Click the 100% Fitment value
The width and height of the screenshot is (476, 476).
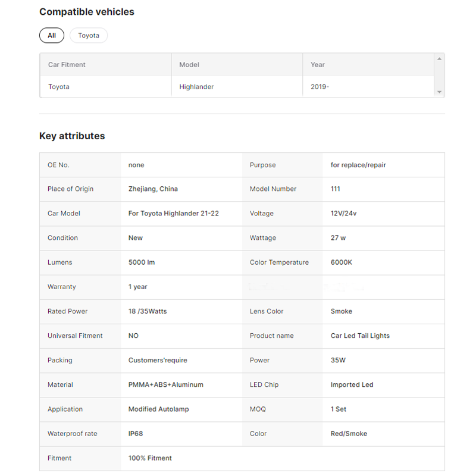tap(150, 458)
